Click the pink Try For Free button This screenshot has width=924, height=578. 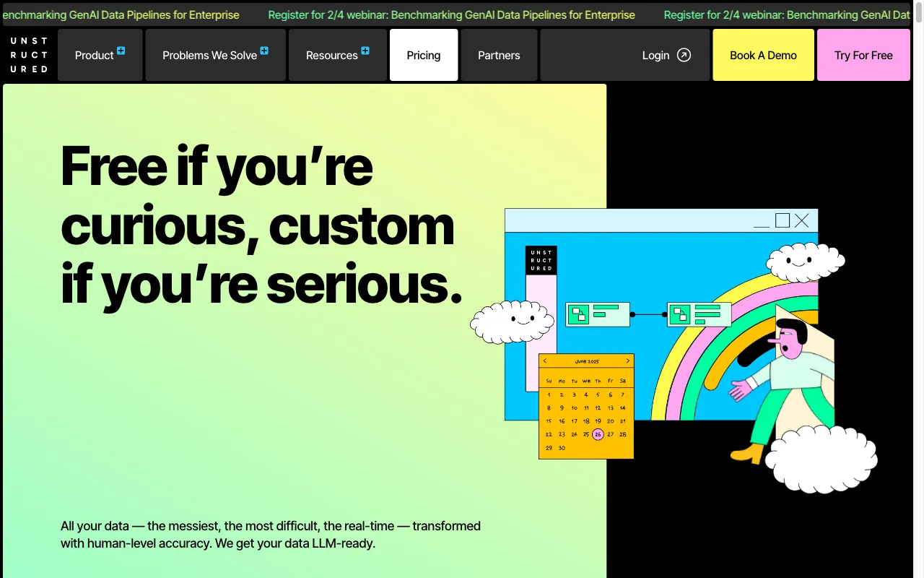point(863,55)
